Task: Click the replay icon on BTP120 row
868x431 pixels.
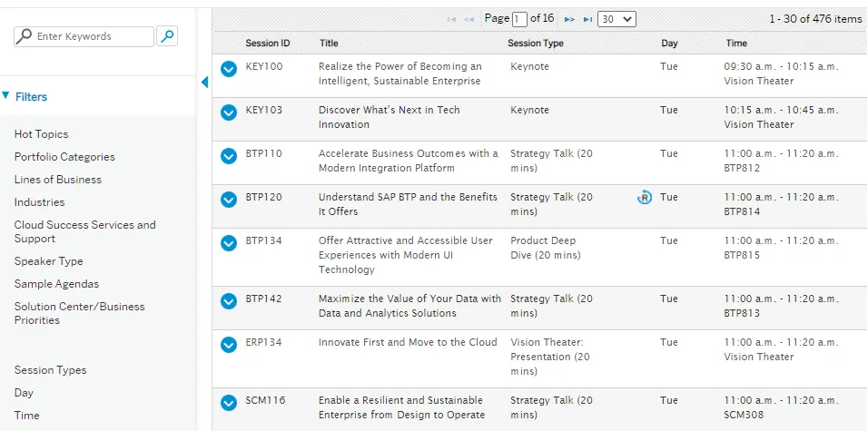Action: [x=645, y=197]
